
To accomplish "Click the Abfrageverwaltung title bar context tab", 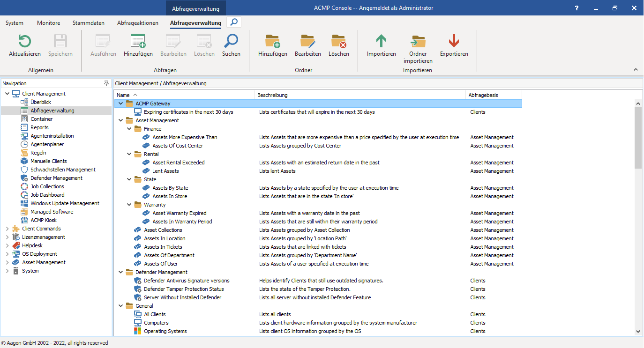I will coord(196,8).
